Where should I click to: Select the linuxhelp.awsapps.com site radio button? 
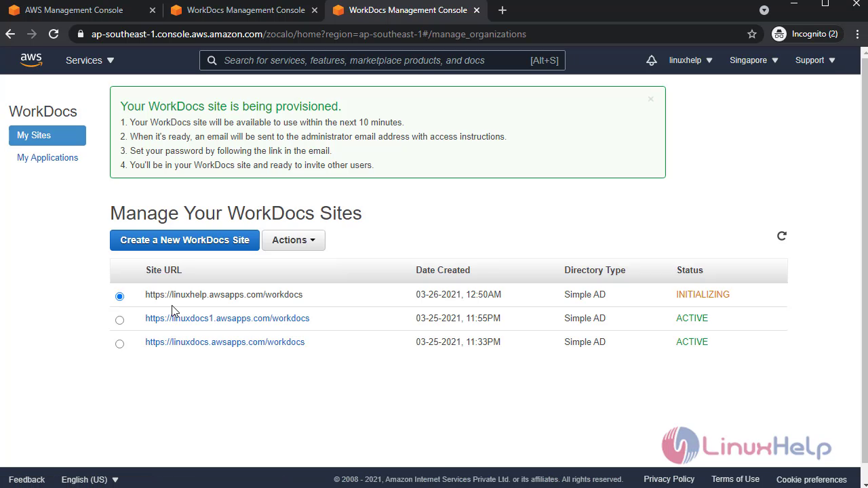(119, 296)
